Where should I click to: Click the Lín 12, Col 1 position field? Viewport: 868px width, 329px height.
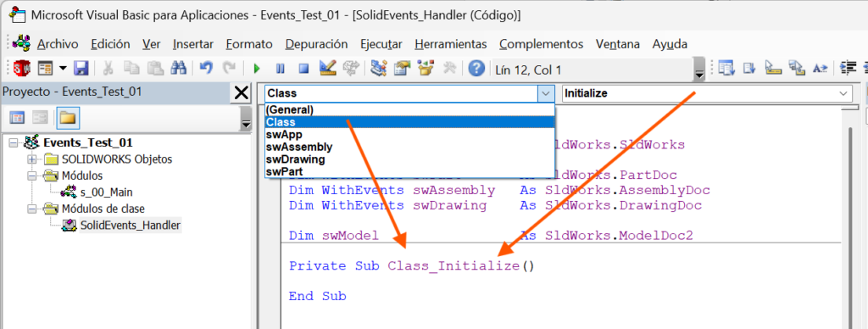coord(592,70)
